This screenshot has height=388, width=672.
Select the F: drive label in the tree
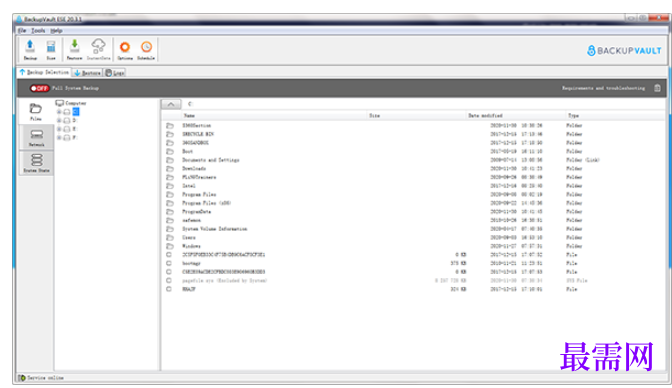tap(75, 137)
